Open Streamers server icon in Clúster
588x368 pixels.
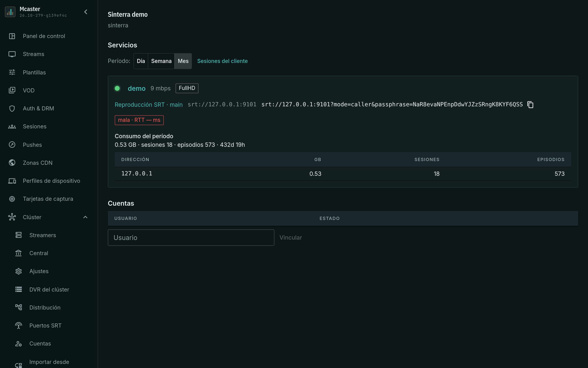[x=18, y=235]
